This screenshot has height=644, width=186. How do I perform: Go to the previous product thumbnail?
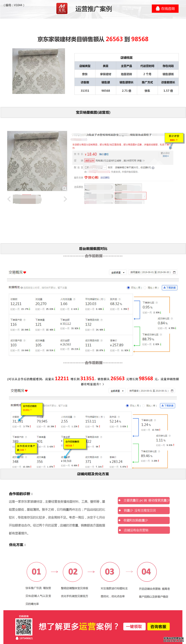point(9,199)
